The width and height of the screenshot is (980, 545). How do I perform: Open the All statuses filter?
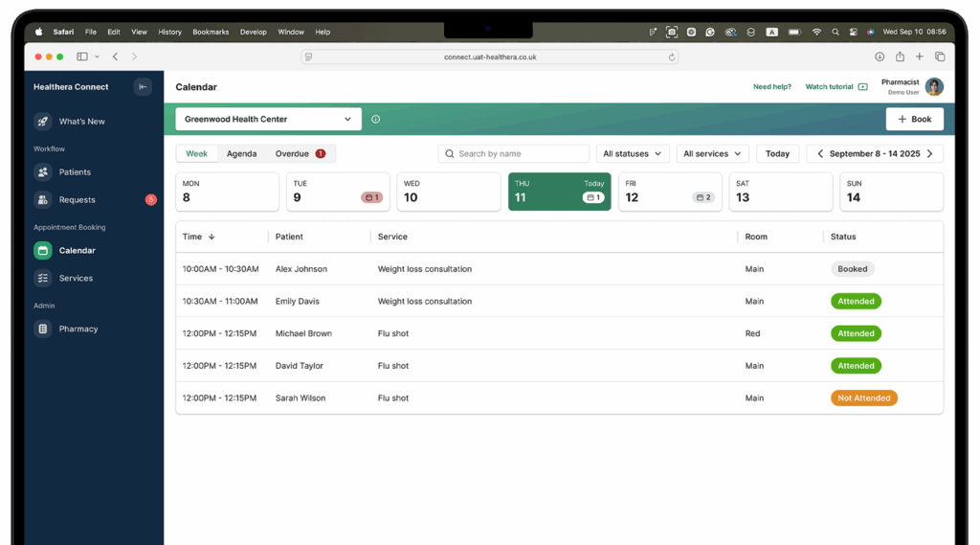[633, 154]
